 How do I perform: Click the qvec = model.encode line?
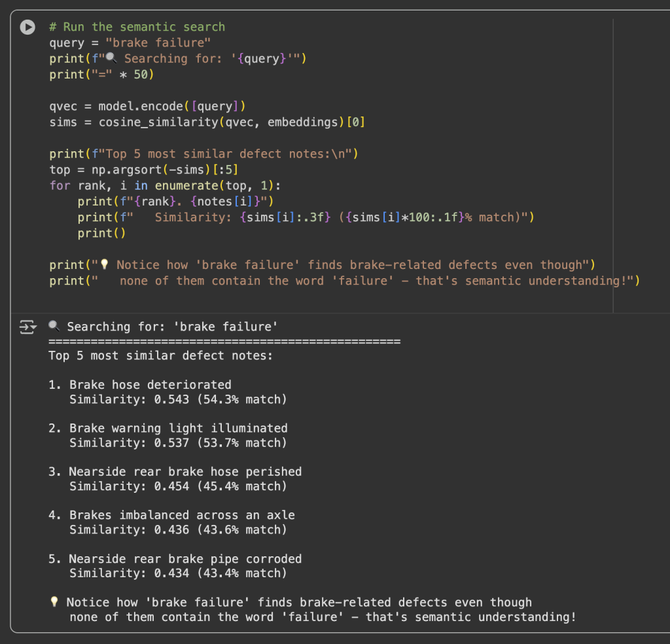click(x=147, y=106)
